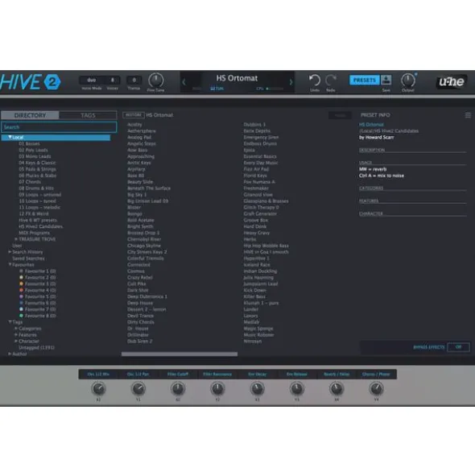This screenshot has width=475, height=476.
Task: Click the Y1 macro knob
Action: click(138, 388)
